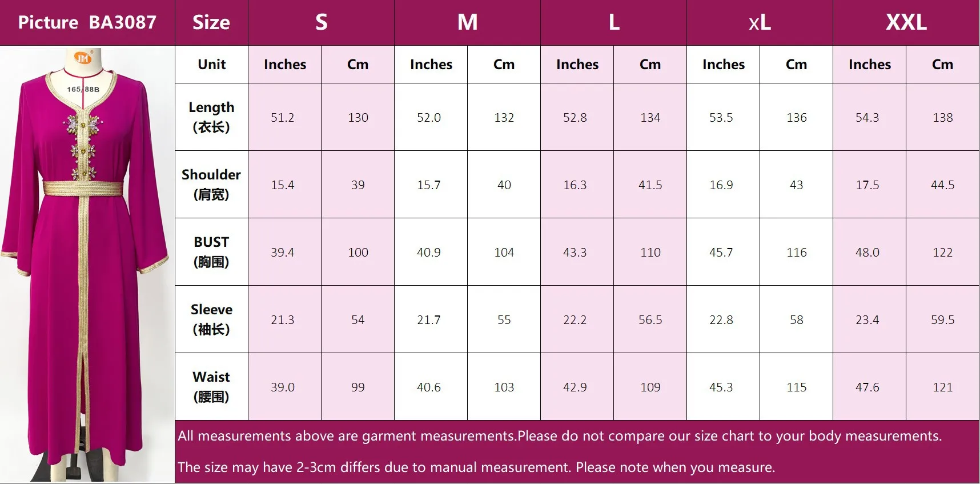Screen dimensions: 980x484
Task: Click the 44.5 shoulder cm cell
Action: pos(942,185)
